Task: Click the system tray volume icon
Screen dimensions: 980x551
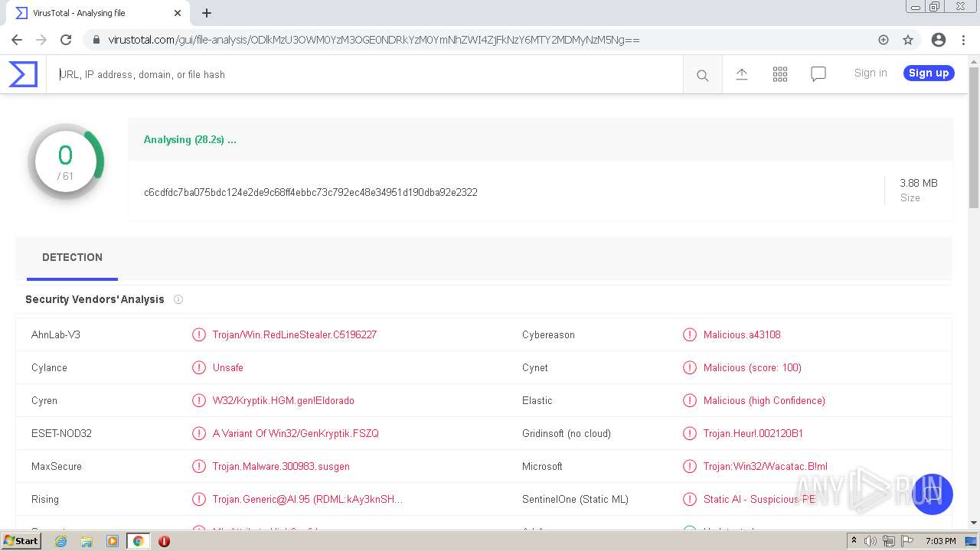Action: point(871,541)
